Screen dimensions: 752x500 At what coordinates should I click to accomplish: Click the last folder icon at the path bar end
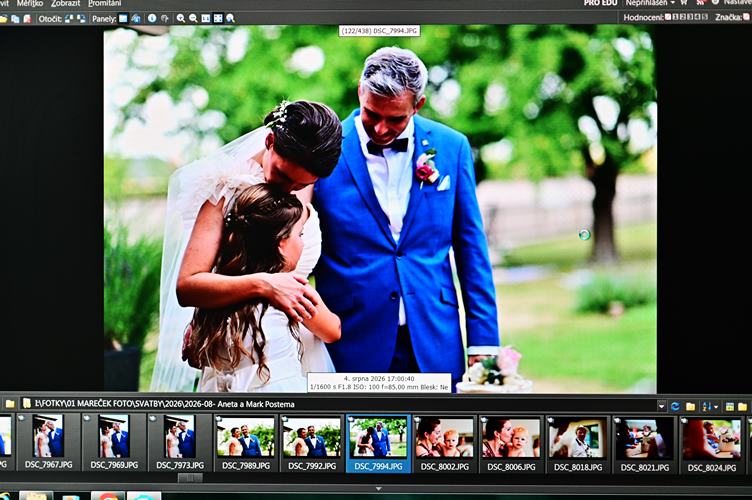(742, 407)
